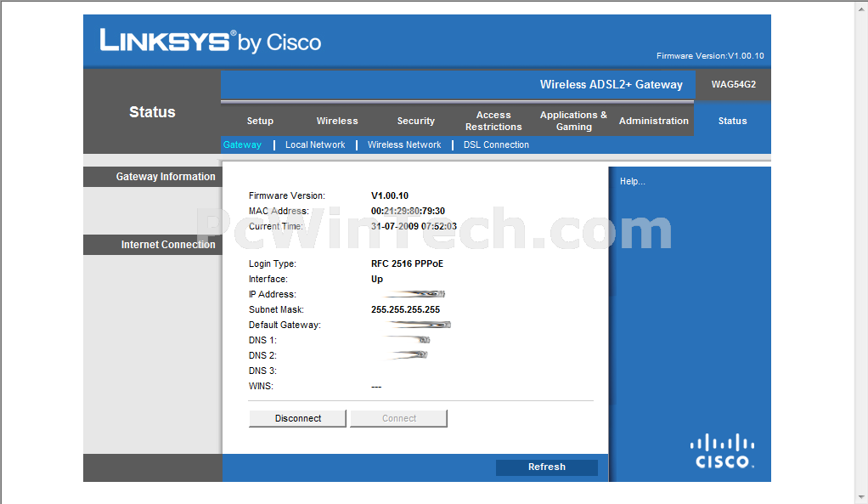Open the DSL Connection sub-tab
Image resolution: width=868 pixels, height=504 pixels.
[x=496, y=144]
